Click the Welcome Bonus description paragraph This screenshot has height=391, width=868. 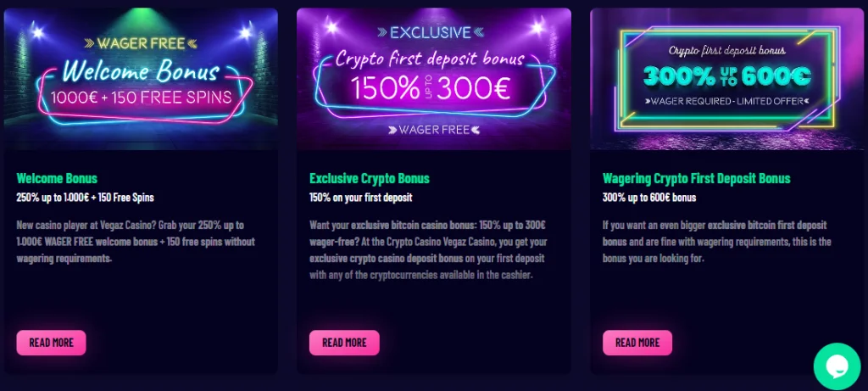[x=136, y=241]
